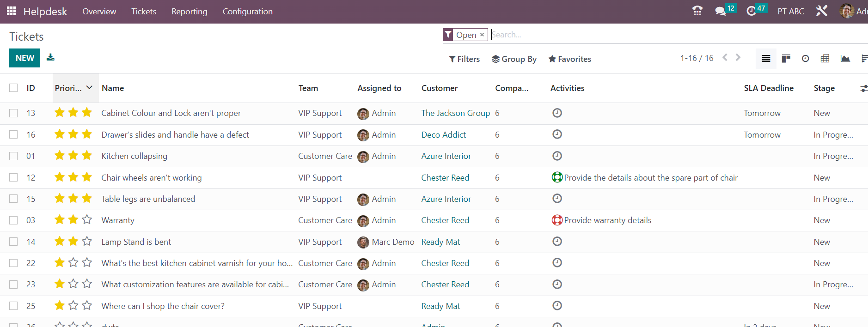This screenshot has height=327, width=868.
Task: Switch to Kanban view
Action: [x=786, y=59]
